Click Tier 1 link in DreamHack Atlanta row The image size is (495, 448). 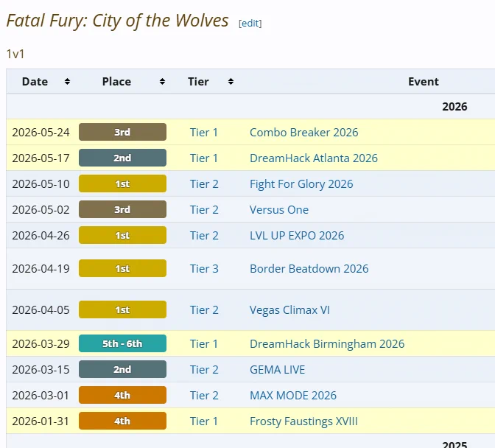(x=203, y=158)
